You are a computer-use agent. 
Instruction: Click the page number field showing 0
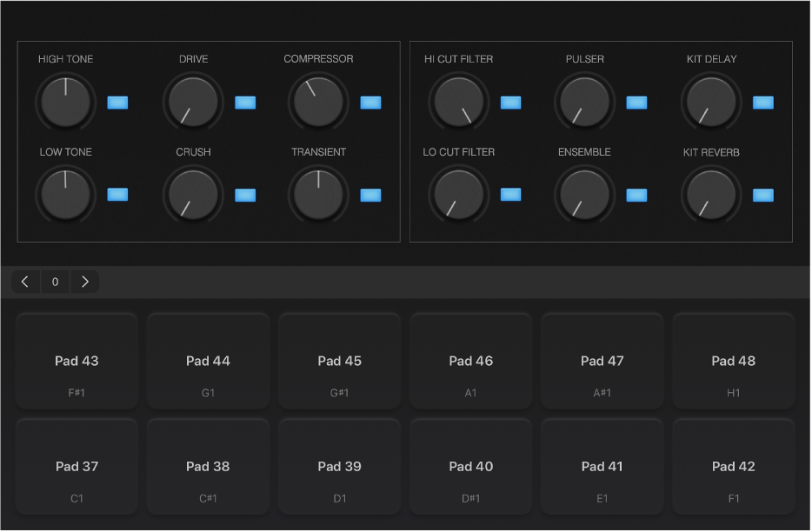tap(55, 281)
